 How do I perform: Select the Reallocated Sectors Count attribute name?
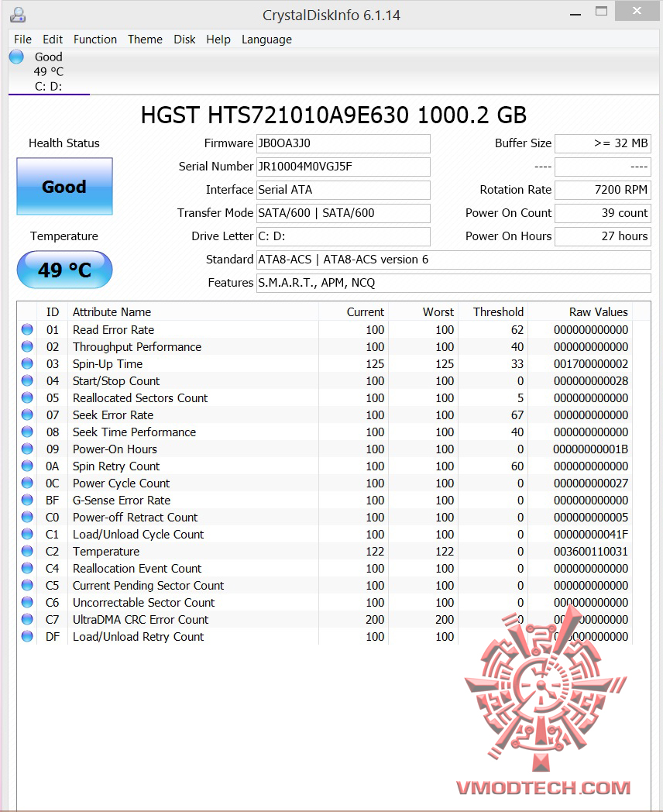point(140,398)
